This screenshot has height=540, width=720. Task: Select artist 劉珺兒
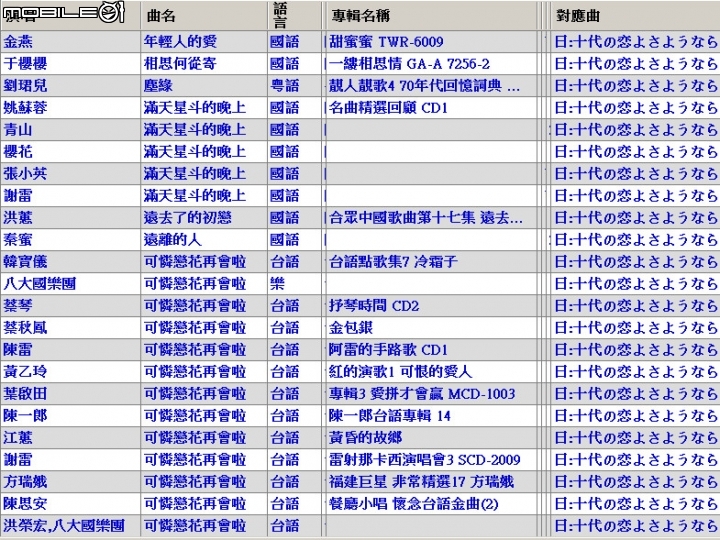[25, 86]
